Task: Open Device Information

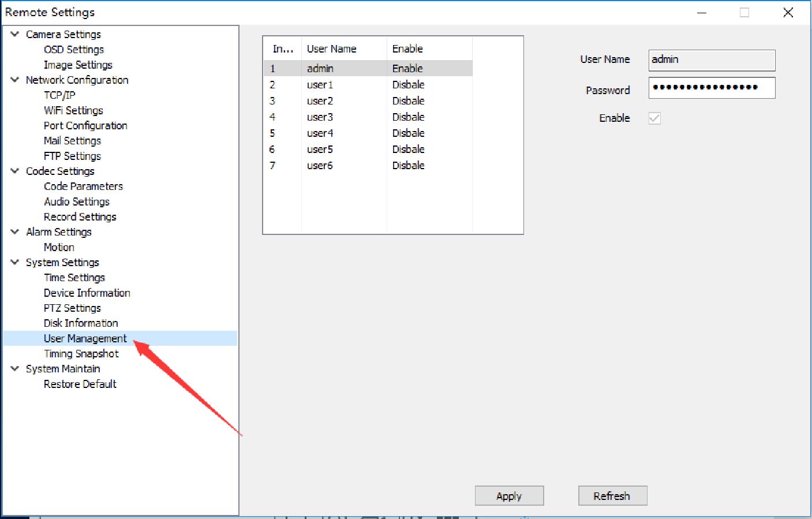Action: pyautogui.click(x=87, y=293)
